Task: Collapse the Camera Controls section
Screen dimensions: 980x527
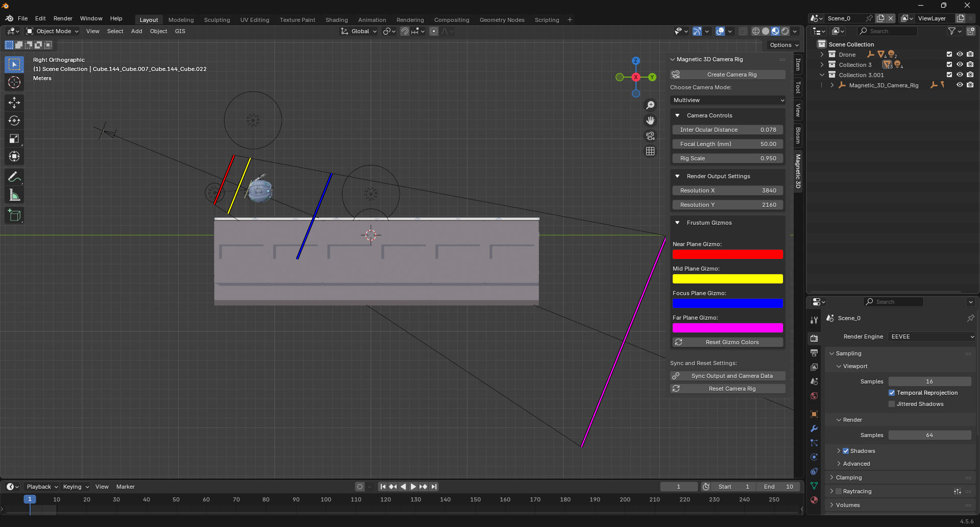Action: [677, 115]
